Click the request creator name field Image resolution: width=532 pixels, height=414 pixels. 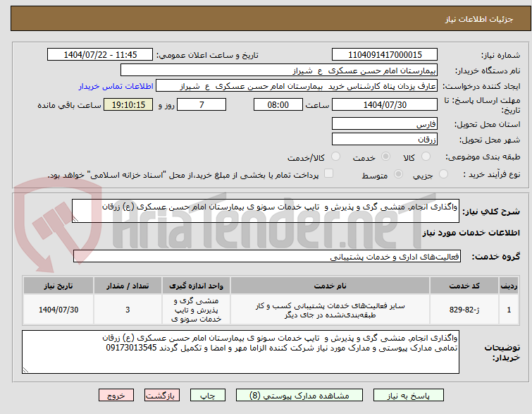(x=297, y=86)
